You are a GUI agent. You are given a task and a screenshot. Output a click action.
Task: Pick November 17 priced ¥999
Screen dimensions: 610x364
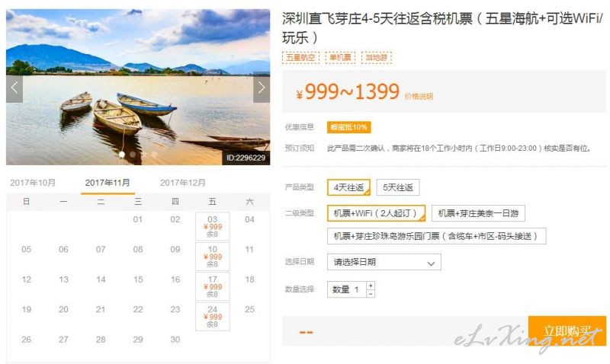pyautogui.click(x=213, y=286)
